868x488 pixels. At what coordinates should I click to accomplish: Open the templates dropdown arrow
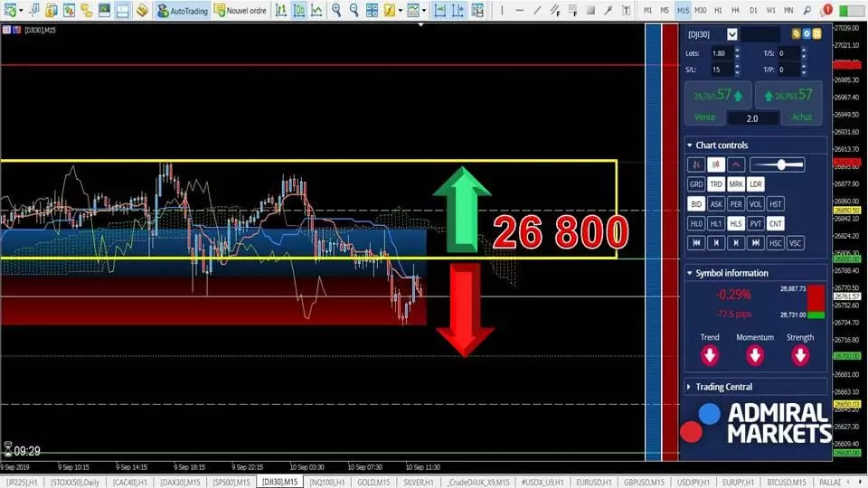424,11
